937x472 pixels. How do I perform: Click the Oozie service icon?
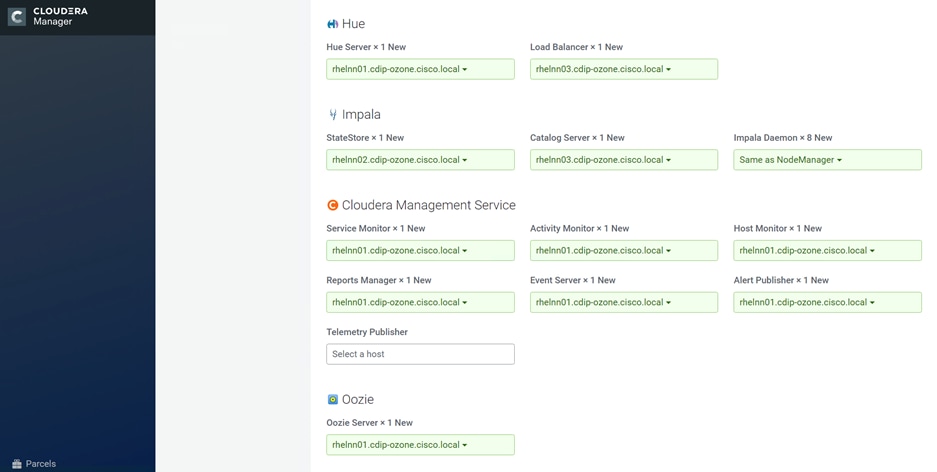tap(333, 399)
